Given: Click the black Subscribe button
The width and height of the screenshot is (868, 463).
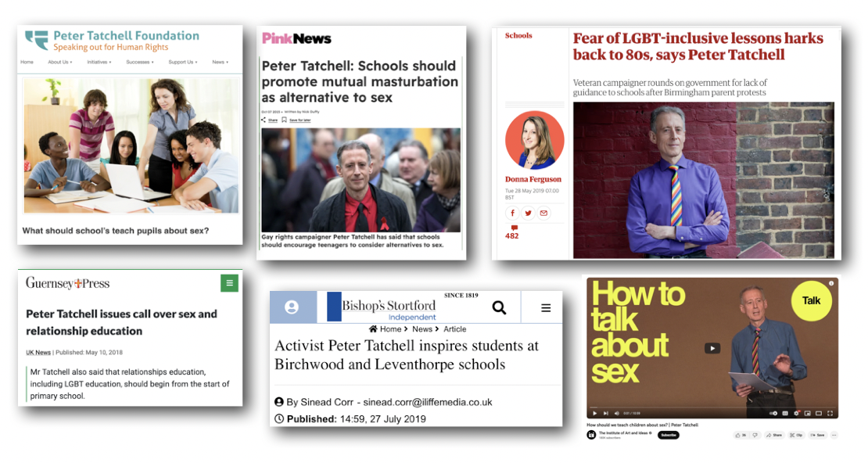Looking at the screenshot, I should point(668,435).
